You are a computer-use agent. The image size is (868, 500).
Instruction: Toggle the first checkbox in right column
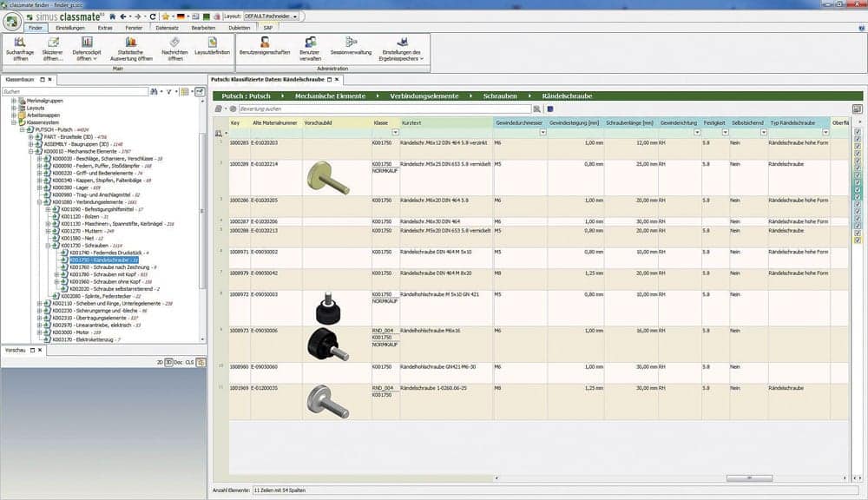[858, 133]
